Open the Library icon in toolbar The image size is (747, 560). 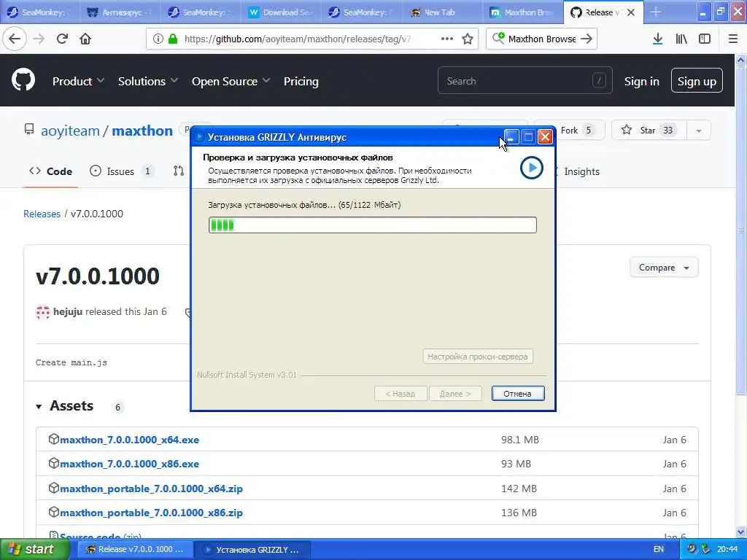(x=681, y=39)
